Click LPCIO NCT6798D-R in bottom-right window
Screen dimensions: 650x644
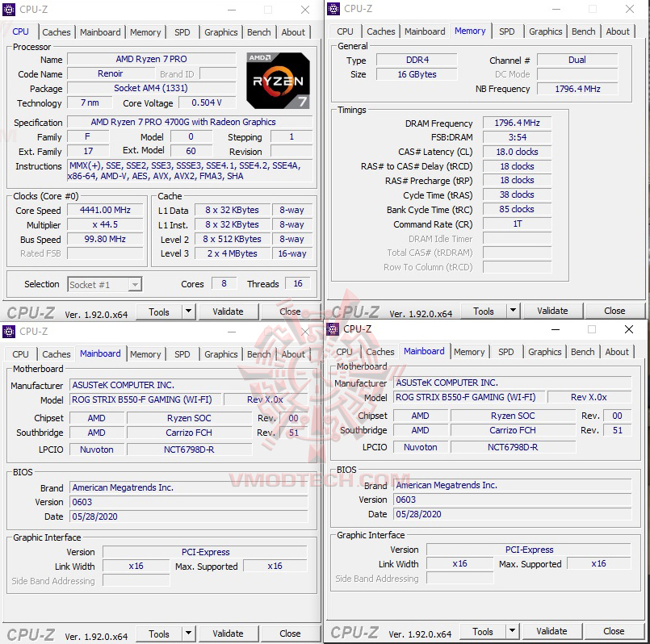[x=514, y=447]
